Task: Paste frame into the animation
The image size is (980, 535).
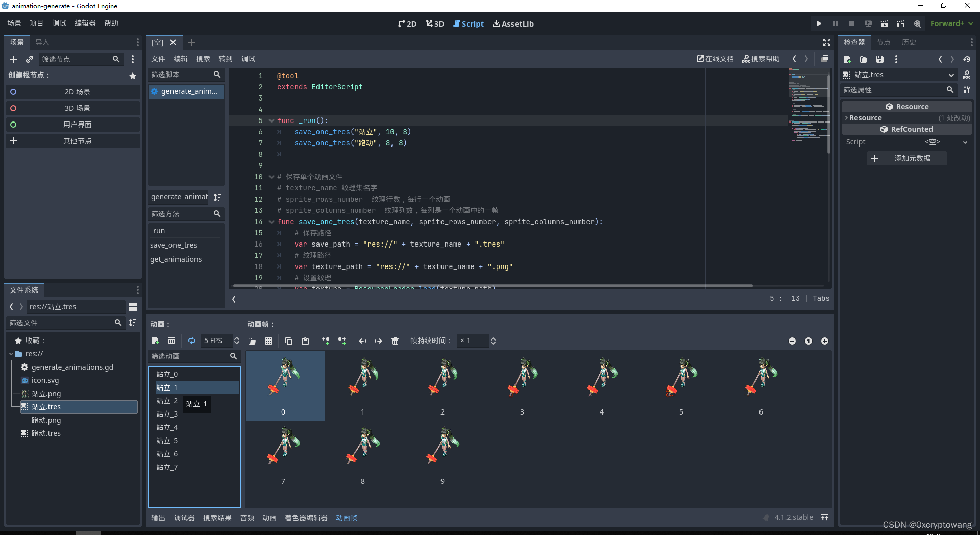Action: pos(305,341)
